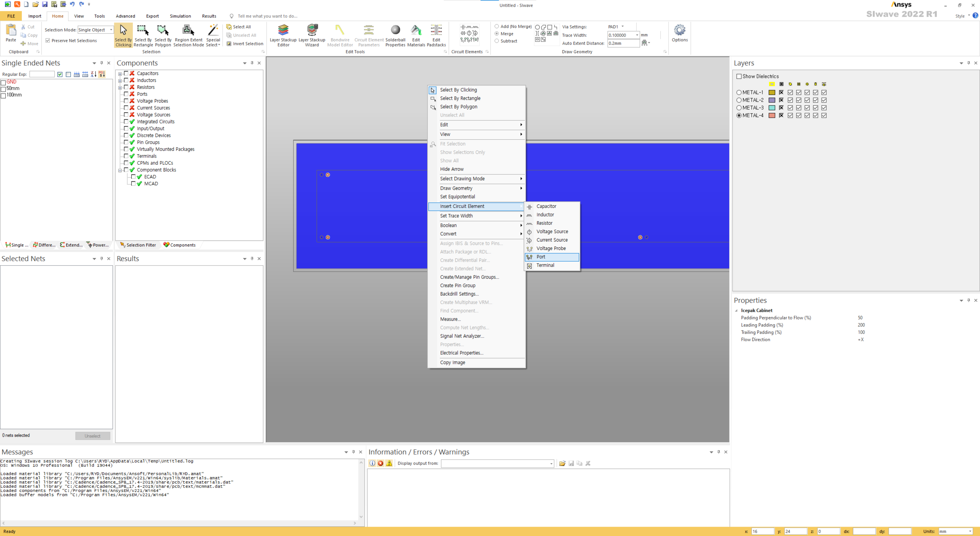The width and height of the screenshot is (980, 536).
Task: Switch to the Components bottom tab
Action: 179,245
